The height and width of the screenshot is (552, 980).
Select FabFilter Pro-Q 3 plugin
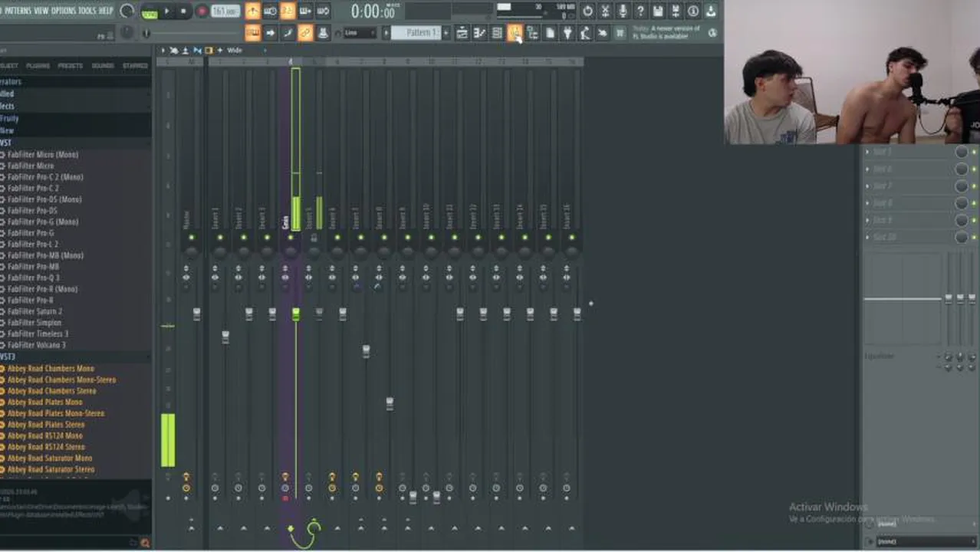[33, 278]
